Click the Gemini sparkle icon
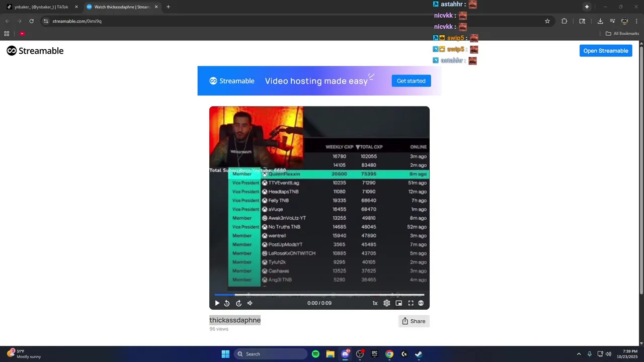 [587, 7]
